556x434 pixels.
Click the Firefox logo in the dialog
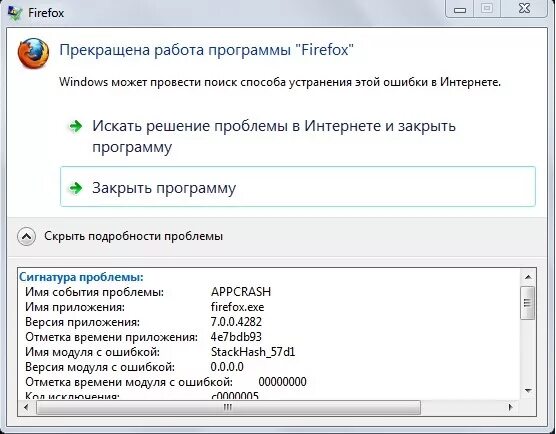click(x=33, y=54)
